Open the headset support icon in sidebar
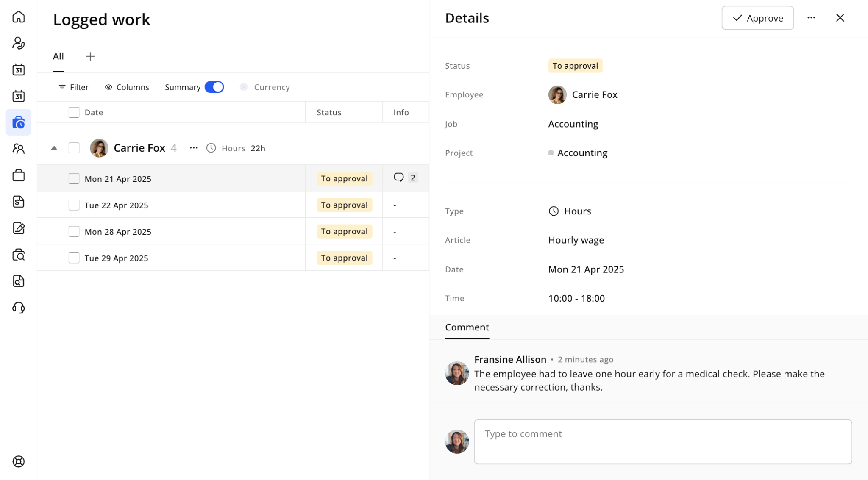868x480 pixels. pos(19,308)
